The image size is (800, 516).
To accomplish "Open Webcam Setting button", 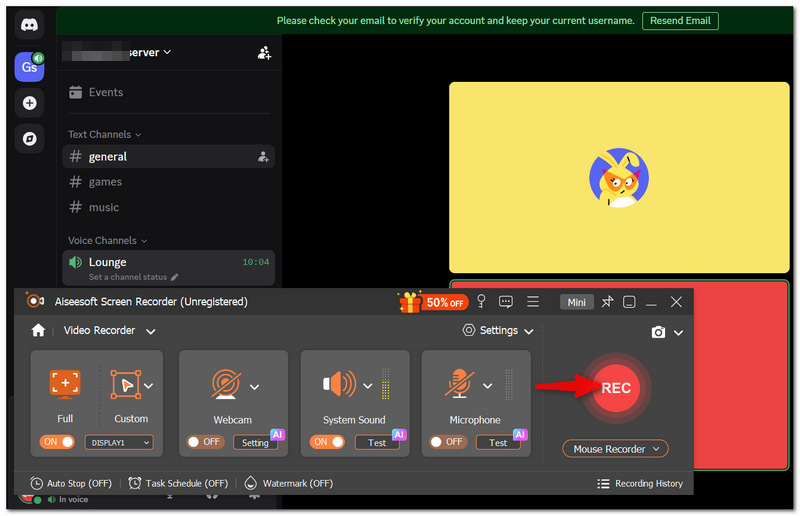I will (255, 443).
